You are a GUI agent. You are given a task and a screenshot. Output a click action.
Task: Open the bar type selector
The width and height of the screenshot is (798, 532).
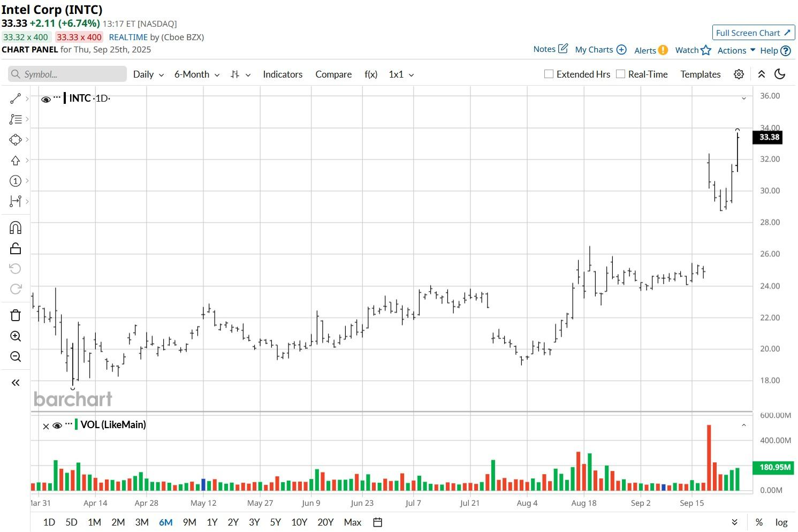(x=240, y=74)
